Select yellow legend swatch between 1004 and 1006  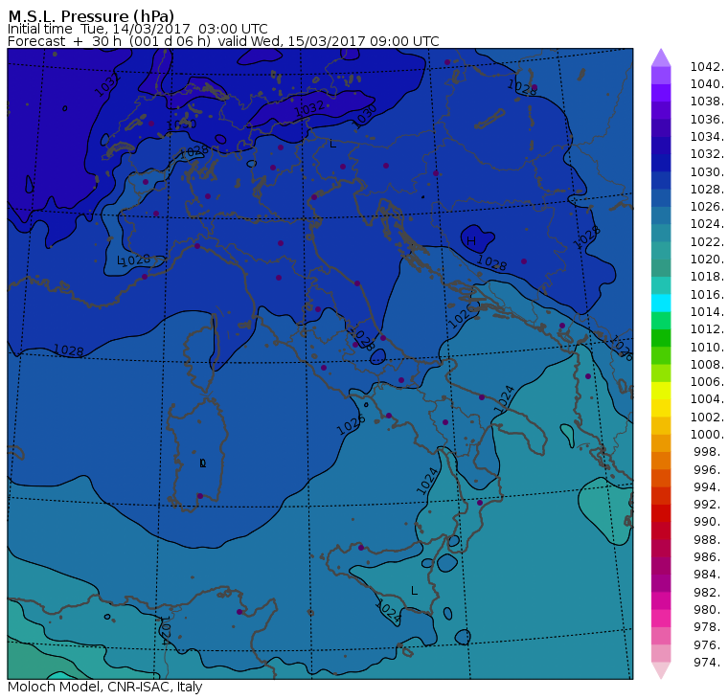661,391
